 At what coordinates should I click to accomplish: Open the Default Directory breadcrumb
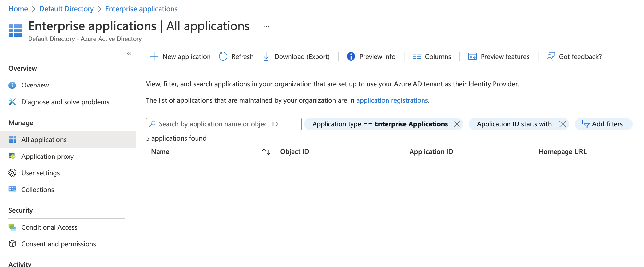66,9
